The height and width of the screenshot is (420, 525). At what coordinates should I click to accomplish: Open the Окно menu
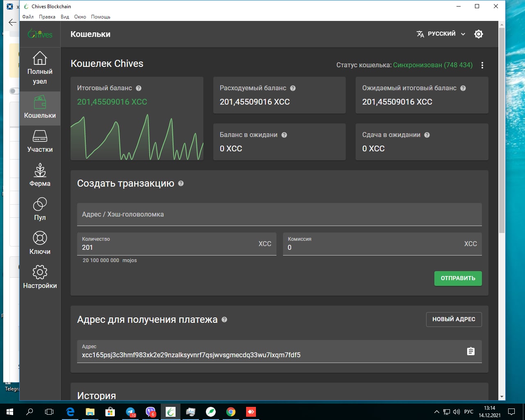[80, 17]
